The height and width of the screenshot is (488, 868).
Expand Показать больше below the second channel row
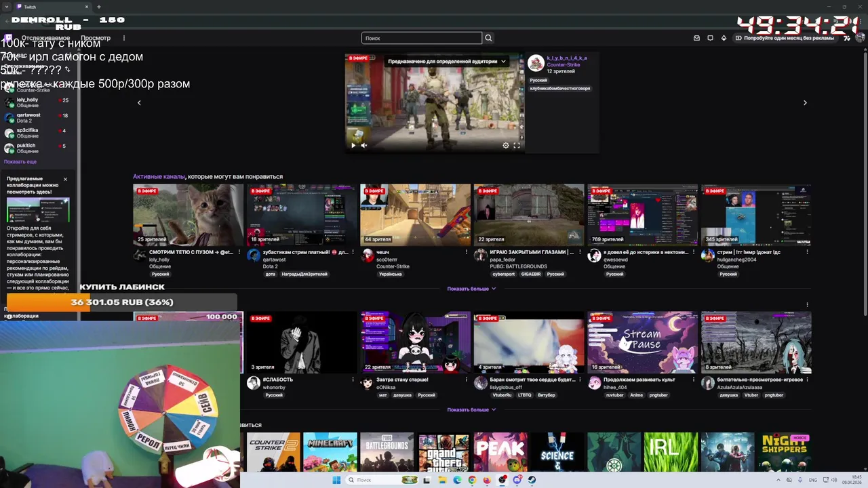click(471, 410)
